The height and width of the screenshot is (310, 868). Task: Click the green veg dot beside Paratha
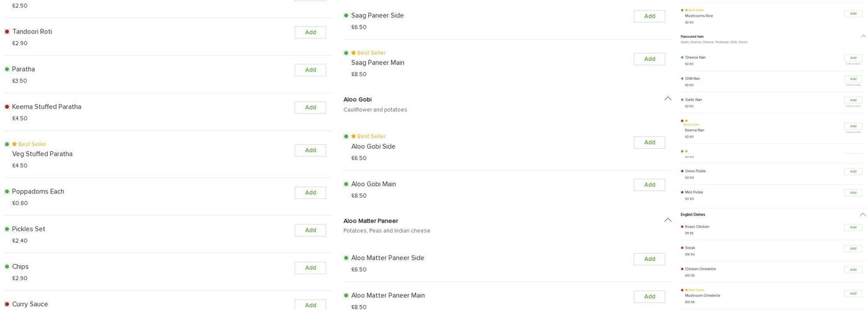7,69
